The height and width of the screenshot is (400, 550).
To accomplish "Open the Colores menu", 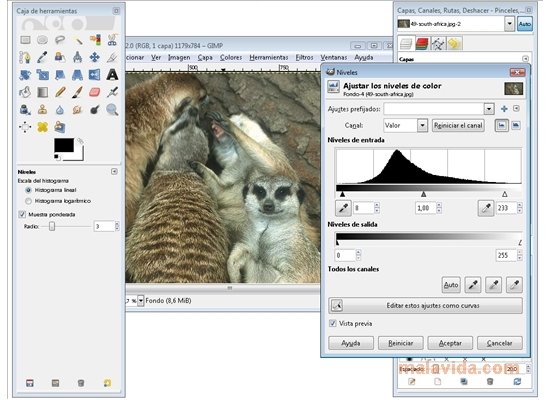I will click(231, 57).
